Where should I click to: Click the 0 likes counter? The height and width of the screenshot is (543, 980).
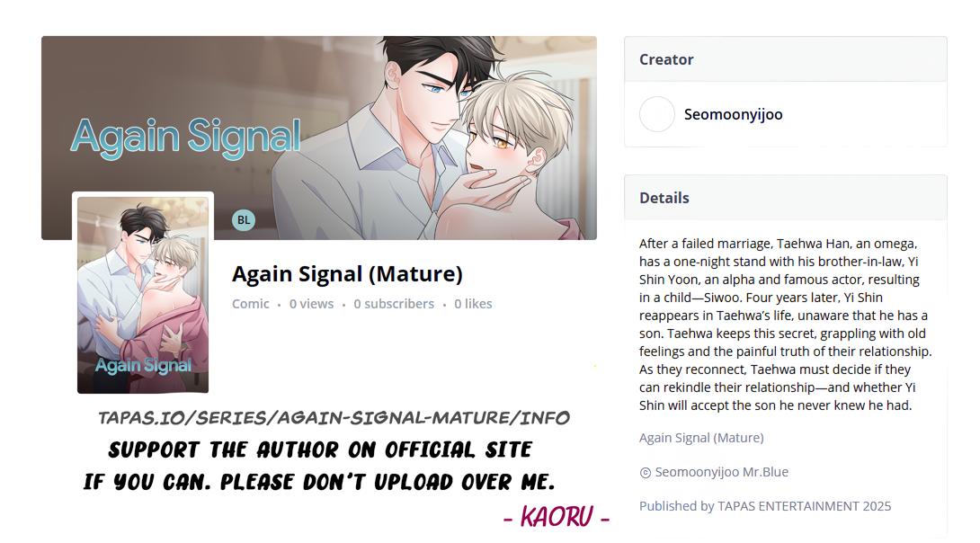coord(473,304)
